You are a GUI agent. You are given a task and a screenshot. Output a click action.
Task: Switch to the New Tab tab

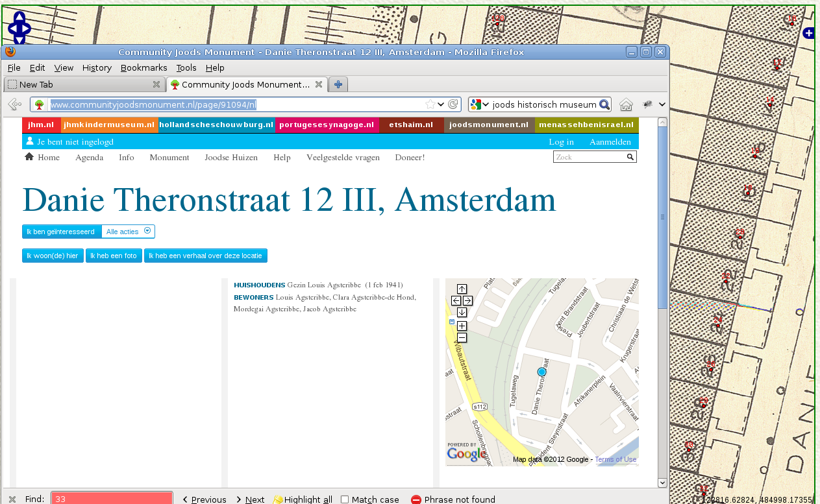coord(84,84)
